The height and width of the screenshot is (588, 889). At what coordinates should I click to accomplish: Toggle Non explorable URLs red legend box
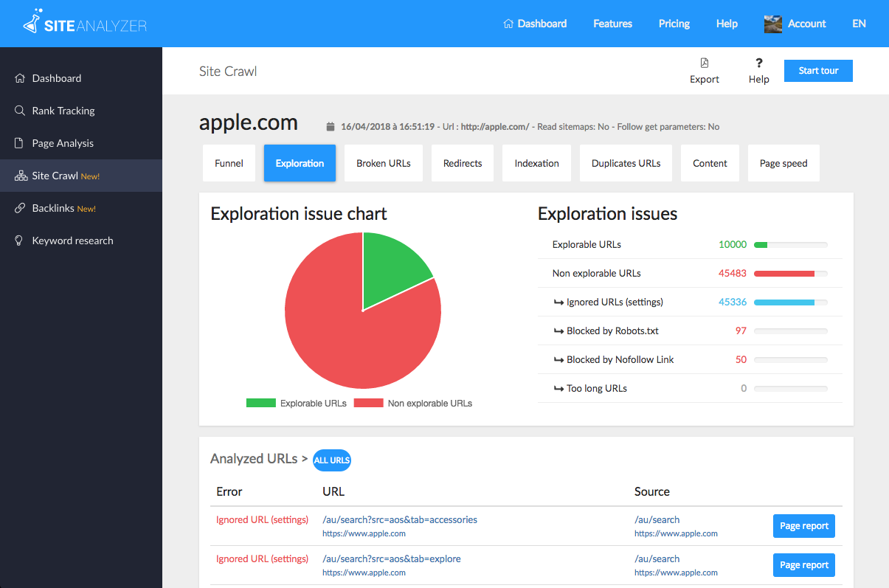click(368, 403)
